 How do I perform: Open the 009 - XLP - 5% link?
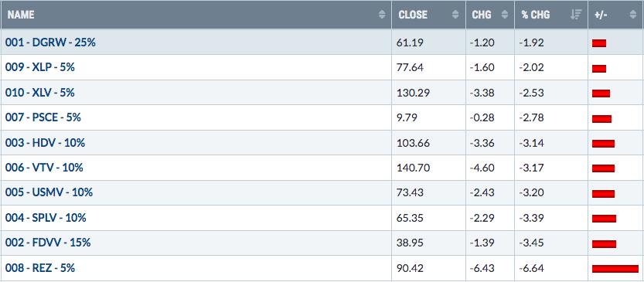pos(40,67)
